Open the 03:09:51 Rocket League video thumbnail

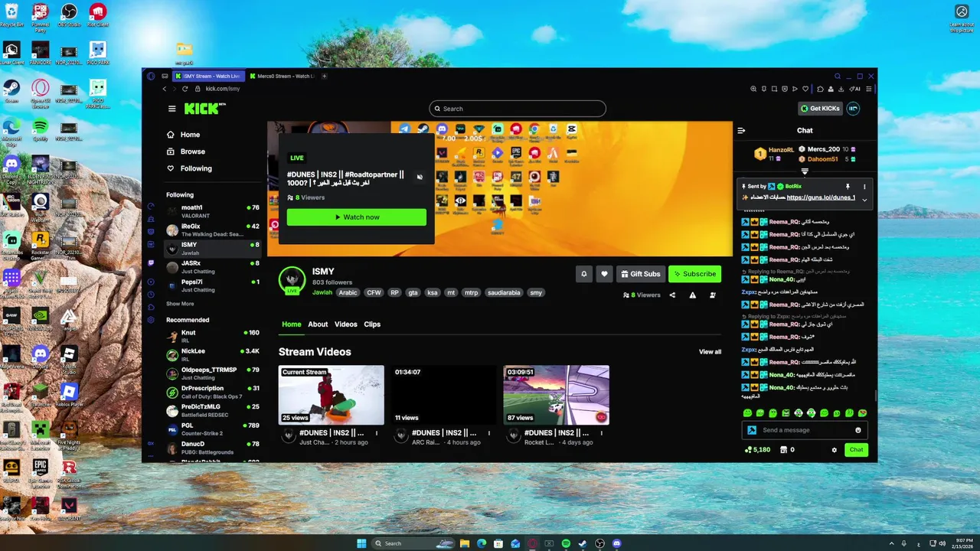coord(557,395)
